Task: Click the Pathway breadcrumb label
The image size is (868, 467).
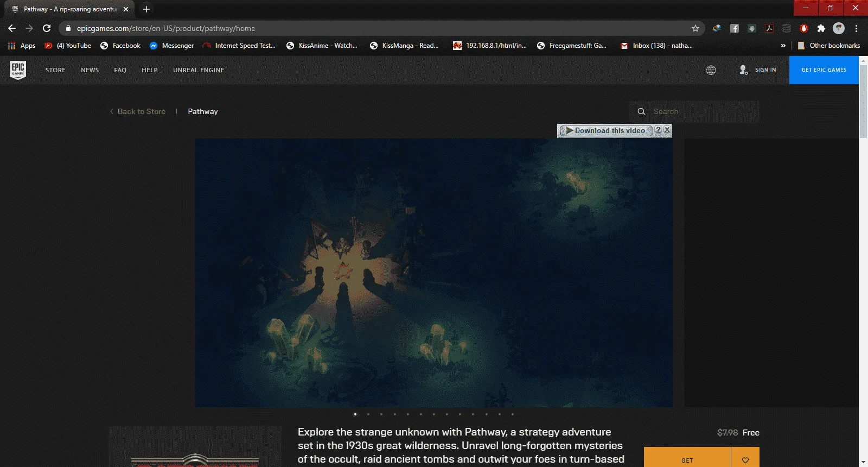Action: 203,111
